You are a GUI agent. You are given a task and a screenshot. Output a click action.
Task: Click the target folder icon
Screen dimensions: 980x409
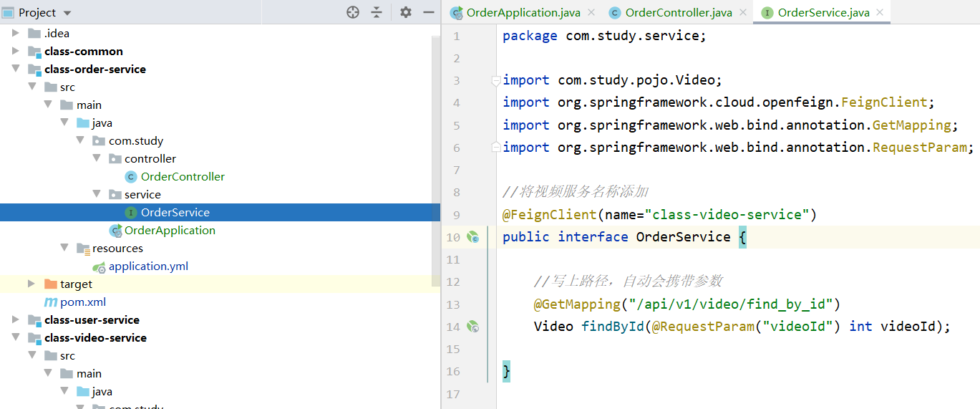51,284
